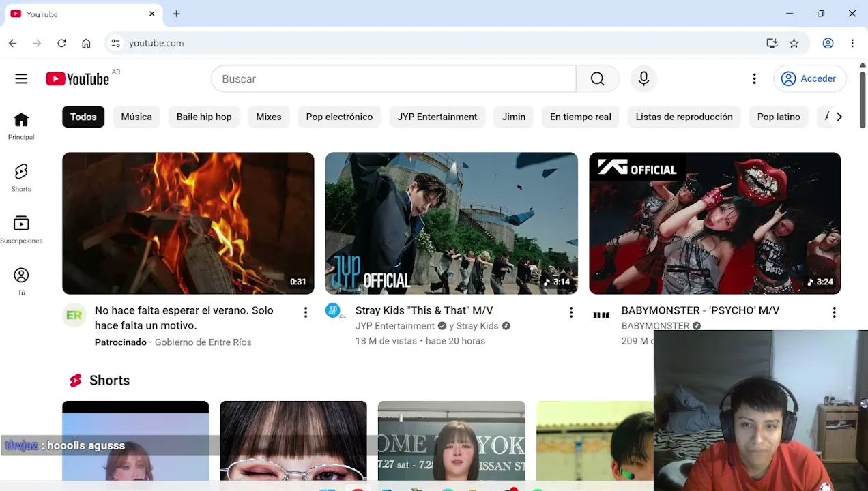Open Suscripciones in the sidebar

[21, 230]
